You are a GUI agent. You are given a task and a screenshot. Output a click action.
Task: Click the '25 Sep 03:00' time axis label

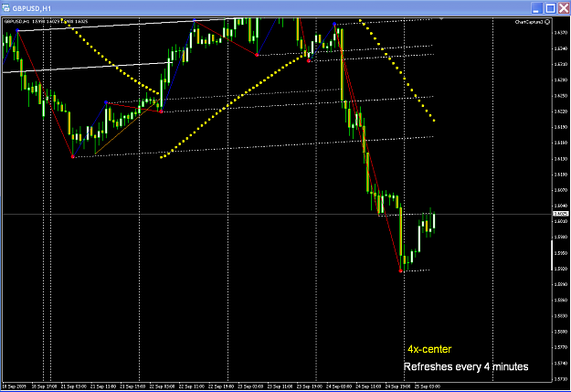pyautogui.click(x=428, y=387)
